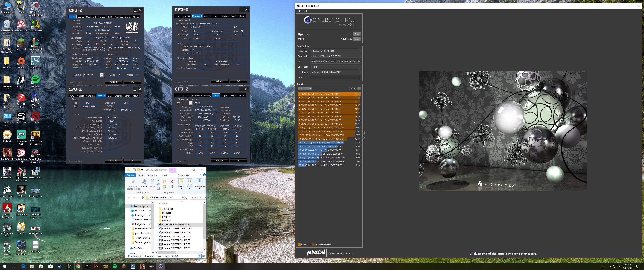Open the Fraps desktop icon

pyautogui.click(x=21, y=7)
